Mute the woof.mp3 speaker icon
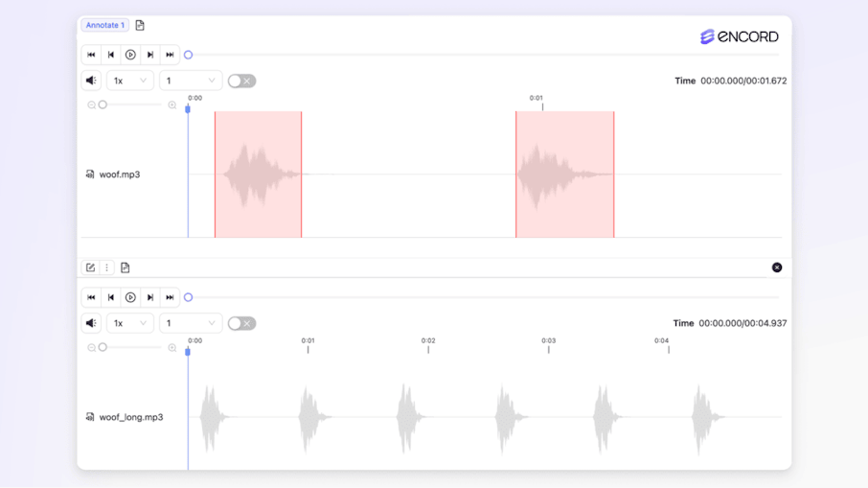Image resolution: width=868 pixels, height=488 pixels. pyautogui.click(x=92, y=81)
